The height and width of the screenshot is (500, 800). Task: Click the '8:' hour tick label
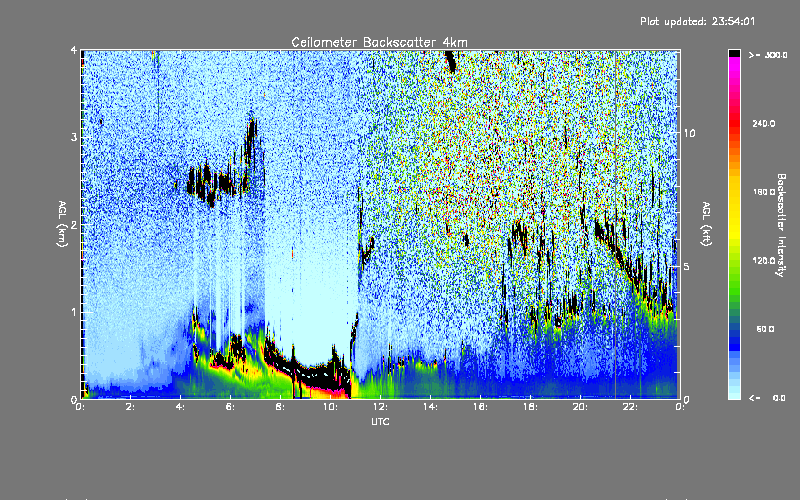281,407
